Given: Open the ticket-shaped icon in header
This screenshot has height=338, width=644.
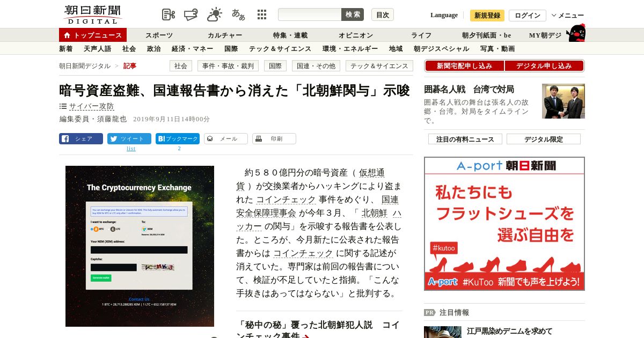Looking at the screenshot, I should pos(192,15).
